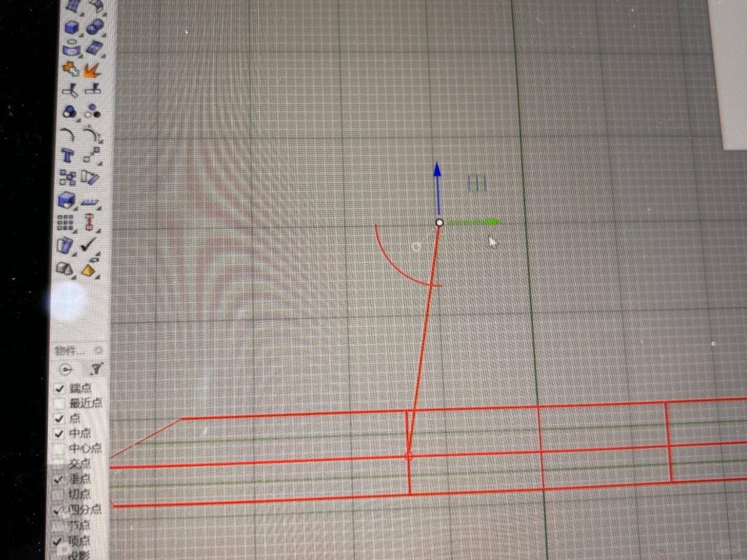Image resolution: width=747 pixels, height=560 pixels.
Task: Open the snap panel gear options
Action: [99, 351]
